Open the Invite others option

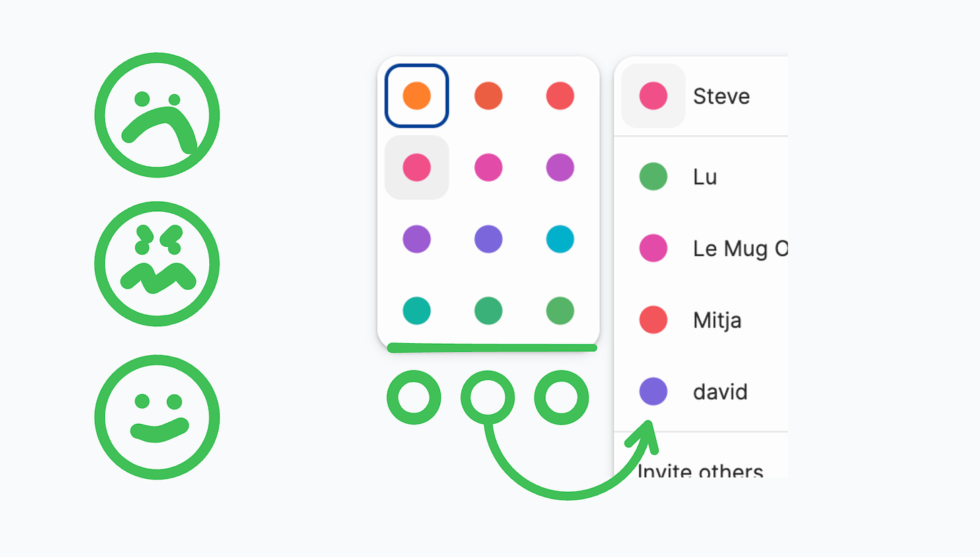701,471
